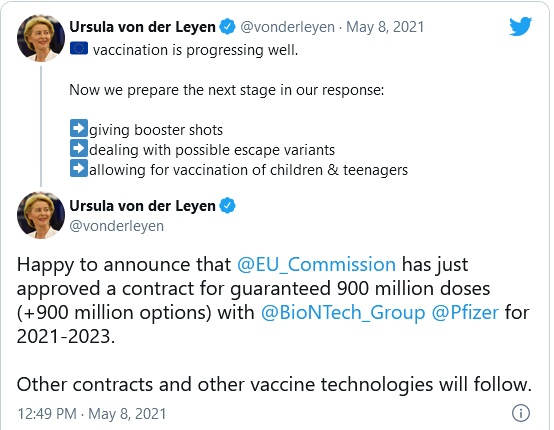This screenshot has width=554, height=430.
Task: Open the 12:49 PM timestamp link
Action: coord(92,414)
